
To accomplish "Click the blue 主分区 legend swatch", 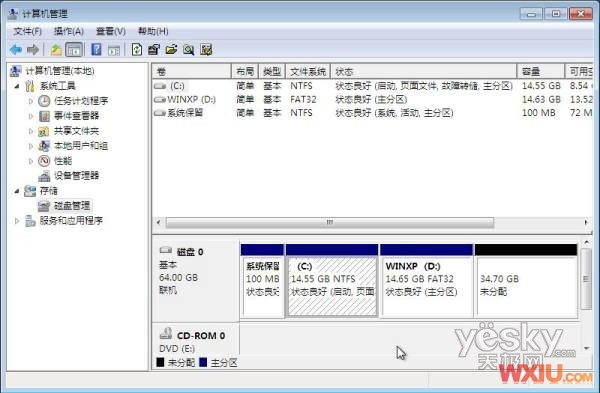I will point(203,362).
